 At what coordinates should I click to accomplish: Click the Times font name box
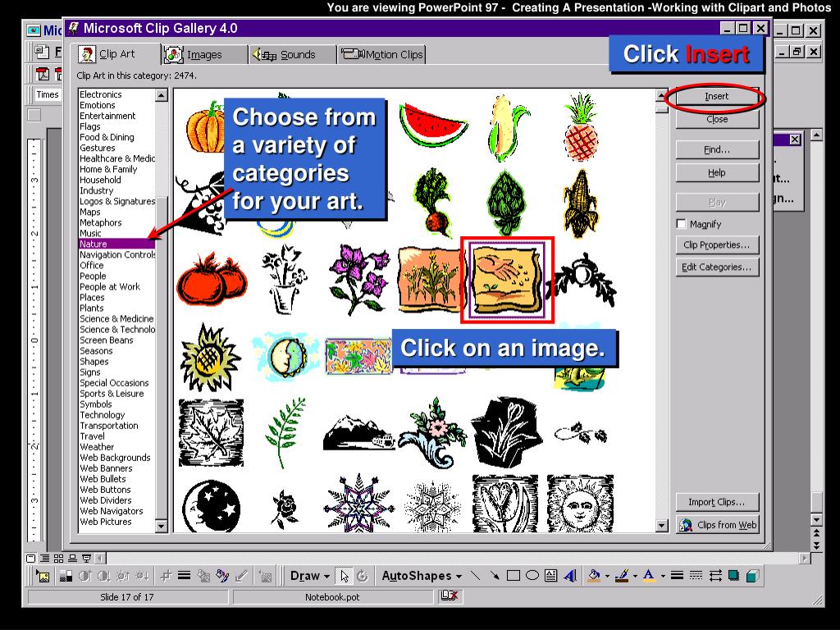(47, 95)
